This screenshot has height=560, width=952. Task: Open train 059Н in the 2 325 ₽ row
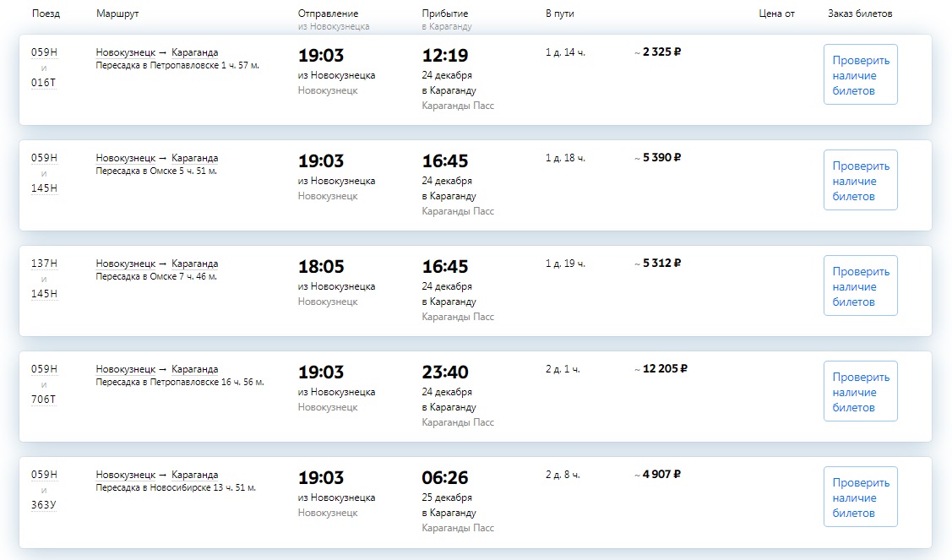[44, 52]
